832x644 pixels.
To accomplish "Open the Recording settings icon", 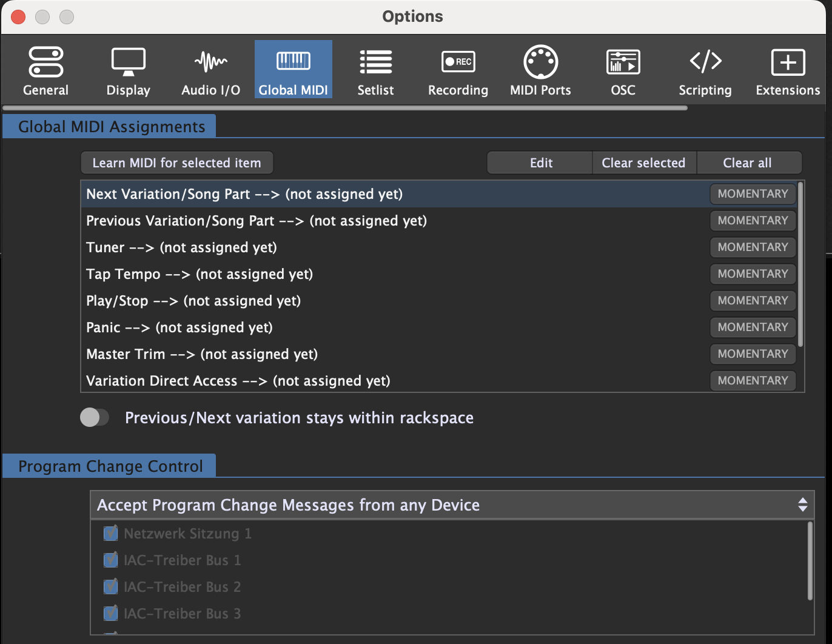I will [458, 63].
